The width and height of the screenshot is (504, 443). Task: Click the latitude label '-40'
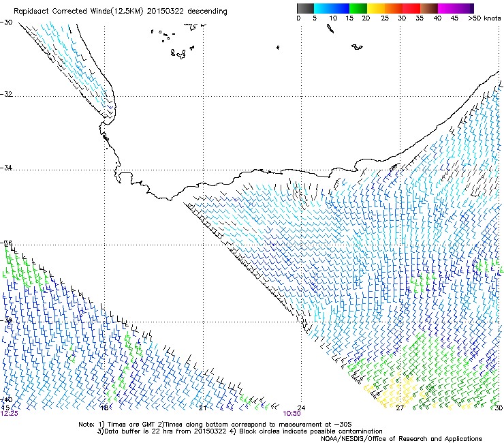click(x=6, y=399)
